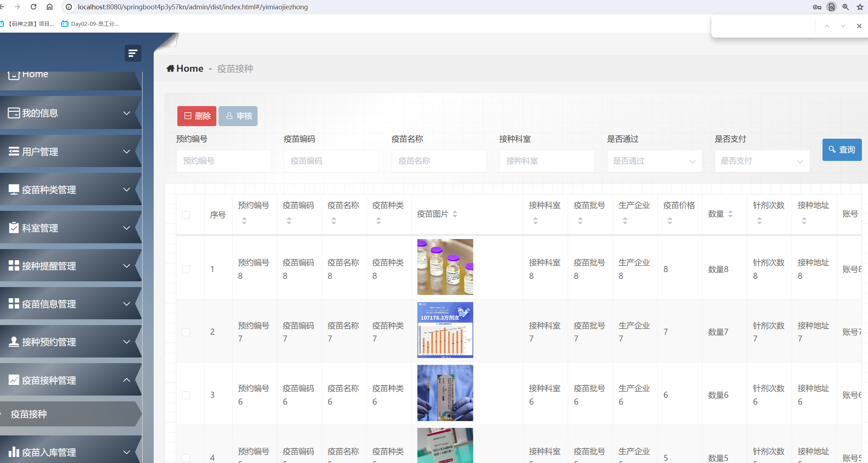Sort by 数量 column arrows
This screenshot has height=463, width=868.
[x=730, y=214]
